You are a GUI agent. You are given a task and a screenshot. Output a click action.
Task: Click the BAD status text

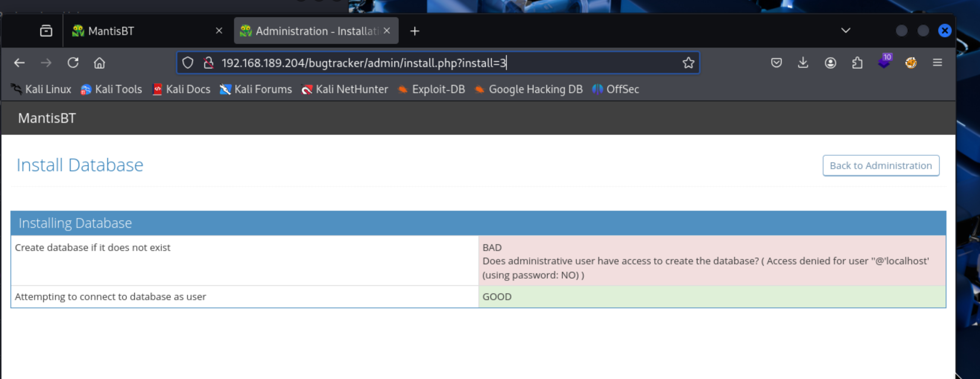point(492,248)
